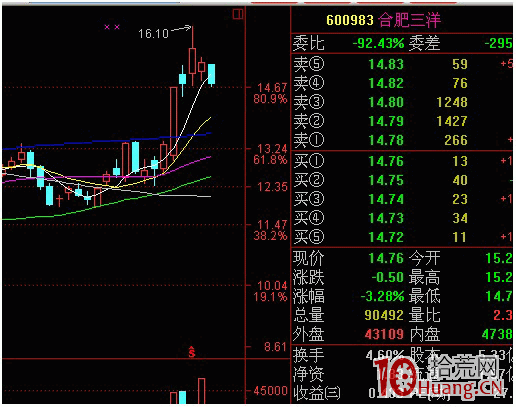Click buy volume 40 in 买② row
This screenshot has height=407, width=516.
pos(460,180)
